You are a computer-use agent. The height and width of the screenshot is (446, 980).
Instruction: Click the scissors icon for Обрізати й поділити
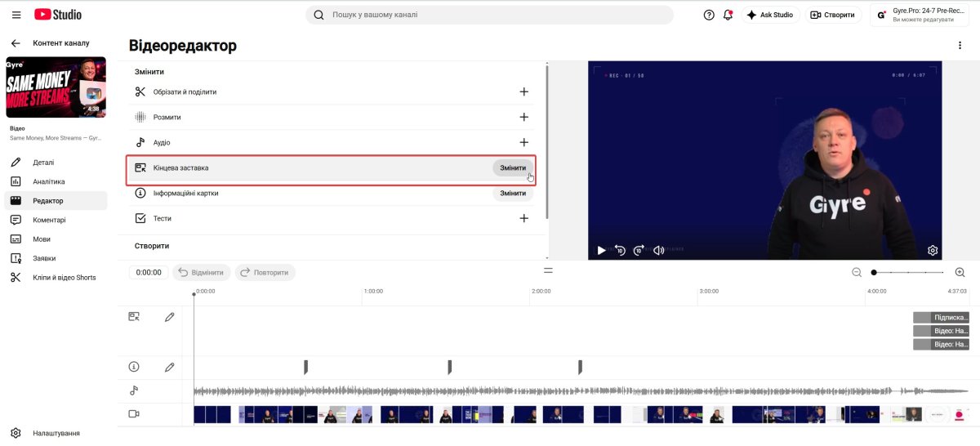click(x=140, y=91)
